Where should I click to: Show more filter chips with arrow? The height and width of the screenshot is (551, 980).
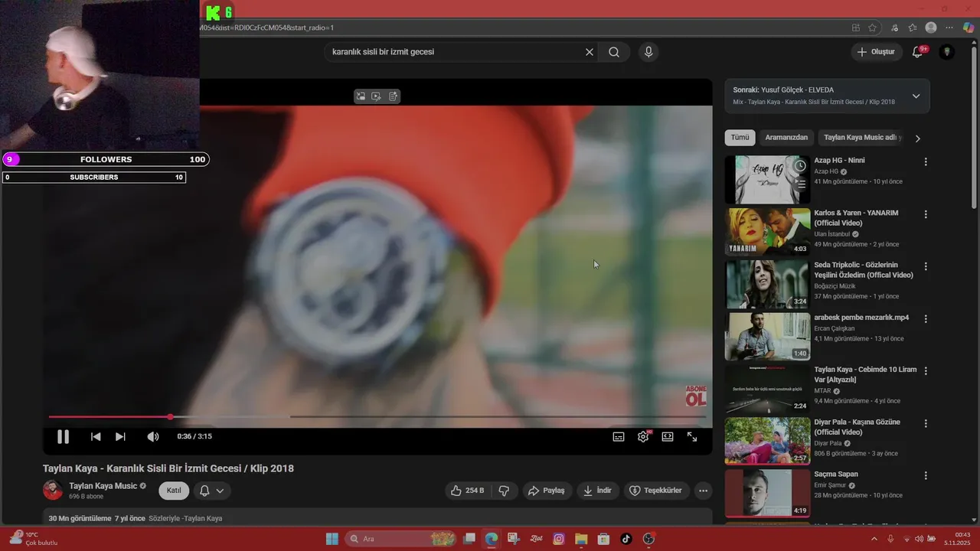click(x=918, y=139)
